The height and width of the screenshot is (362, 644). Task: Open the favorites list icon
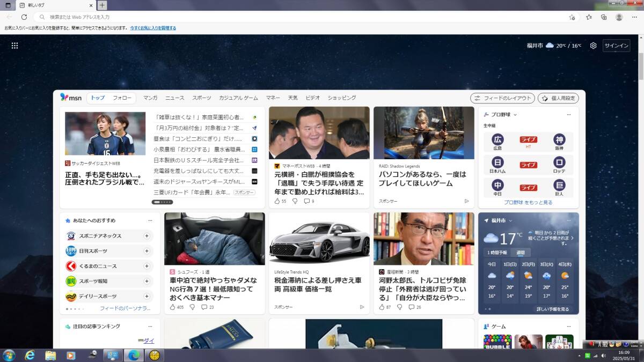[589, 17]
